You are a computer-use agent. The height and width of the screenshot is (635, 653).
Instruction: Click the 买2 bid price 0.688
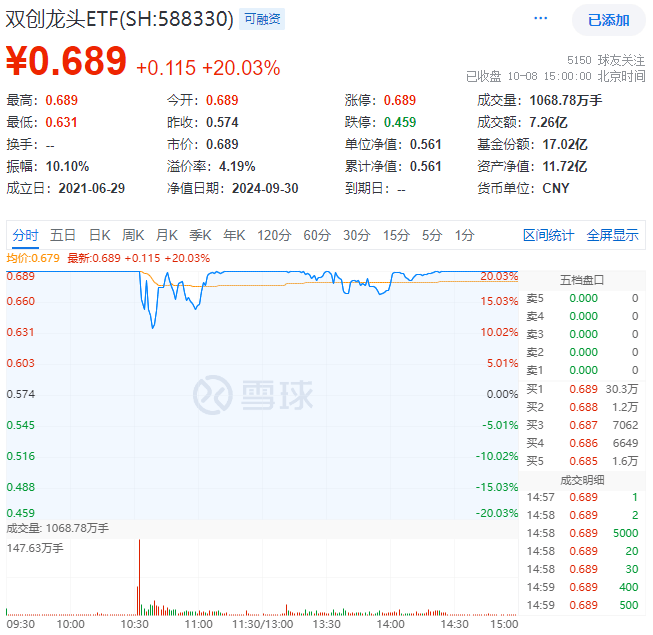(583, 407)
